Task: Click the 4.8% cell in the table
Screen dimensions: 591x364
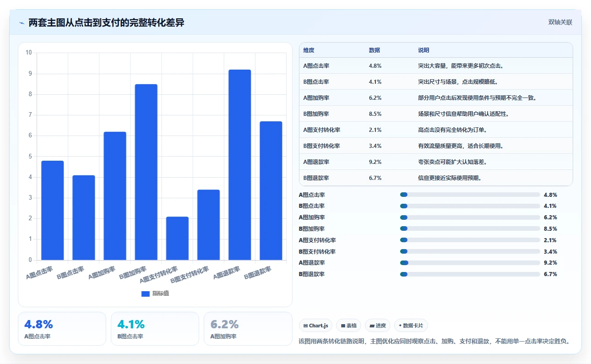Action: click(375, 66)
